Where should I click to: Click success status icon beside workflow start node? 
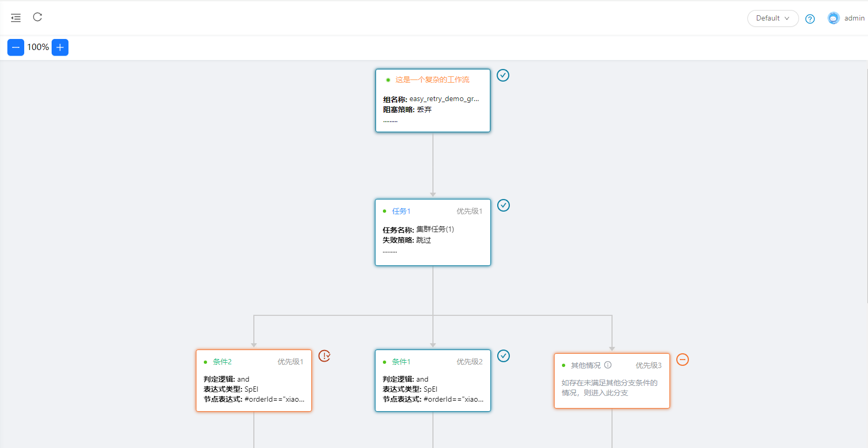point(503,75)
